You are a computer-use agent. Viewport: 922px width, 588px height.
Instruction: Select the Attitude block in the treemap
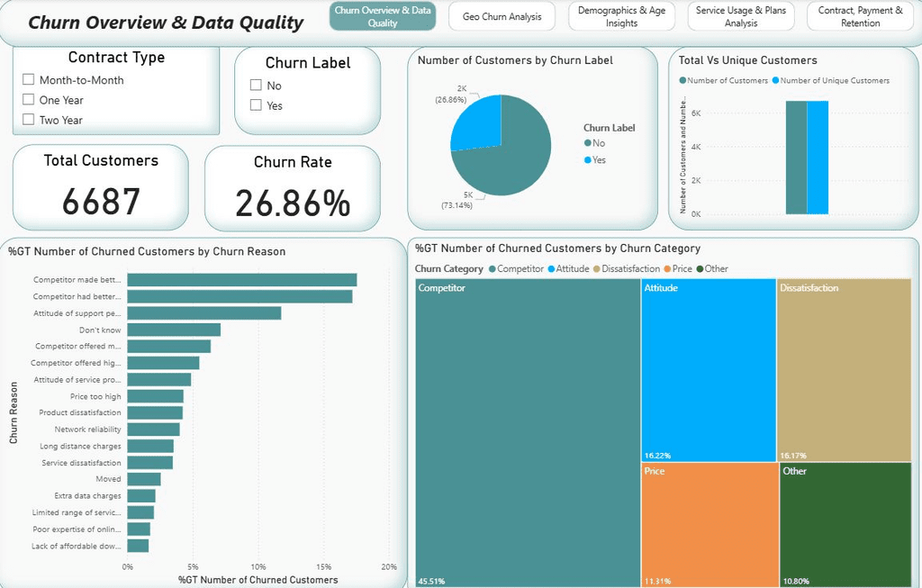(x=709, y=370)
